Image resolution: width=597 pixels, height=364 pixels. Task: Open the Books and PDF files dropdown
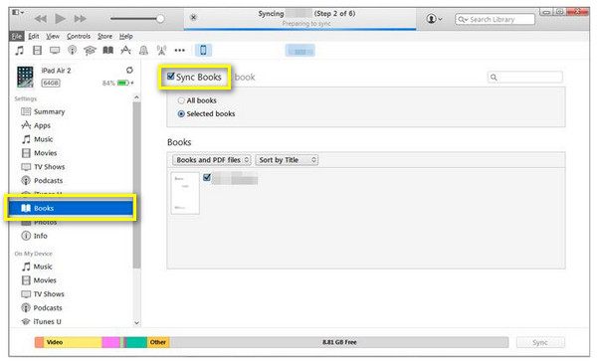pyautogui.click(x=211, y=160)
